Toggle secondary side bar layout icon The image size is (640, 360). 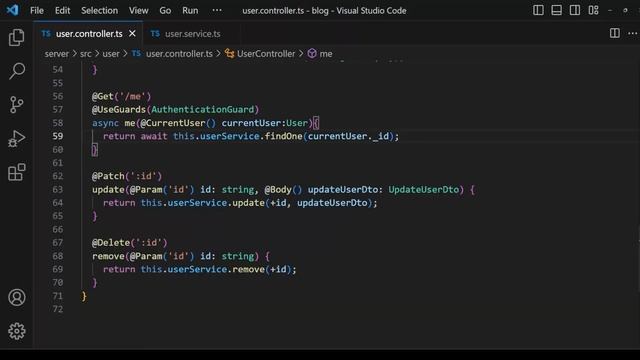(x=575, y=10)
